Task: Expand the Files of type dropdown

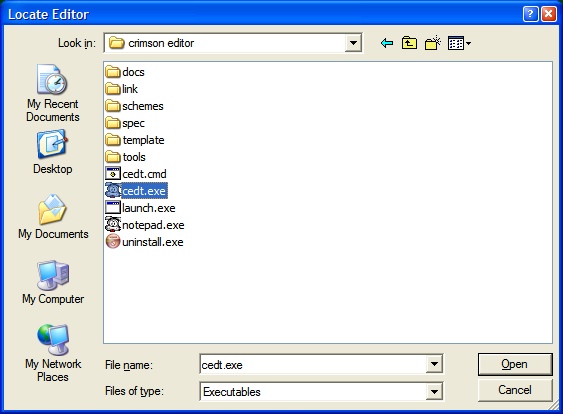Action: click(x=434, y=391)
